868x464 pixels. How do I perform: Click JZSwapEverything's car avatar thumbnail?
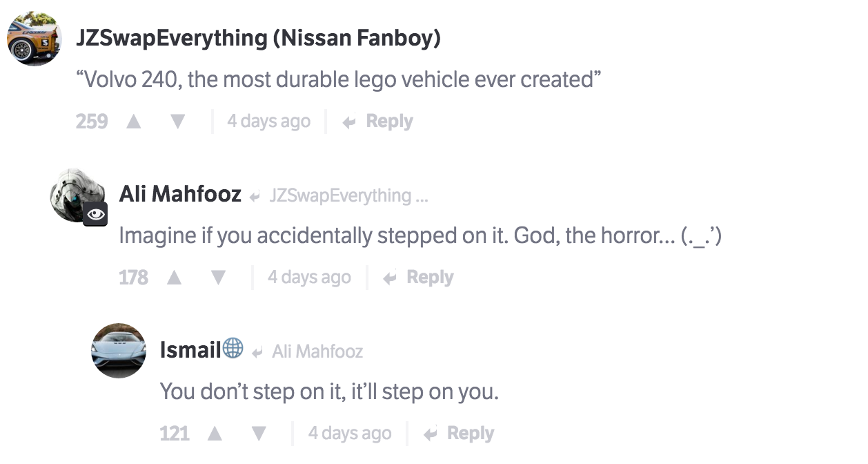click(34, 39)
